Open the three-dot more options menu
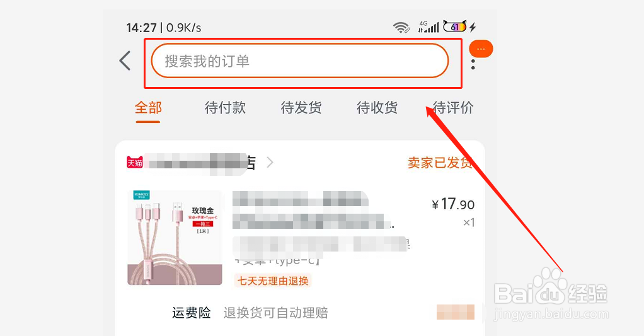 [x=473, y=64]
